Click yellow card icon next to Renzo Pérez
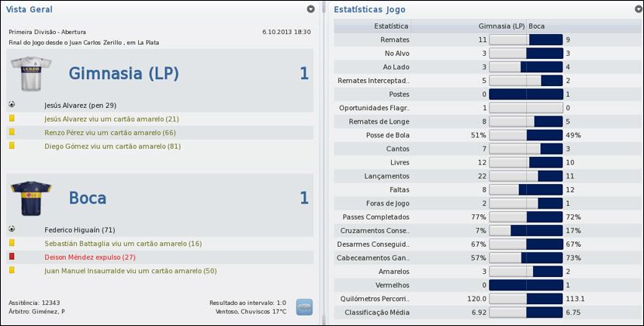644x326 pixels. tap(12, 133)
